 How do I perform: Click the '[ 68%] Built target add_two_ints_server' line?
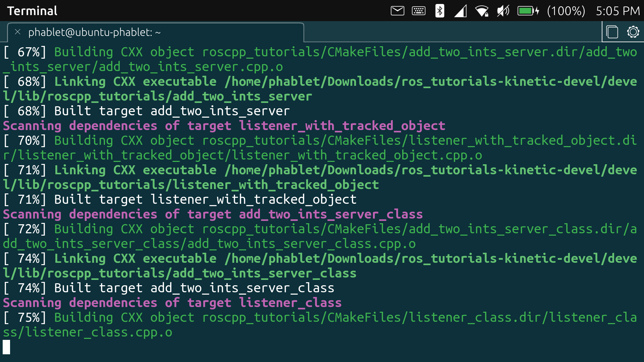[x=147, y=111]
